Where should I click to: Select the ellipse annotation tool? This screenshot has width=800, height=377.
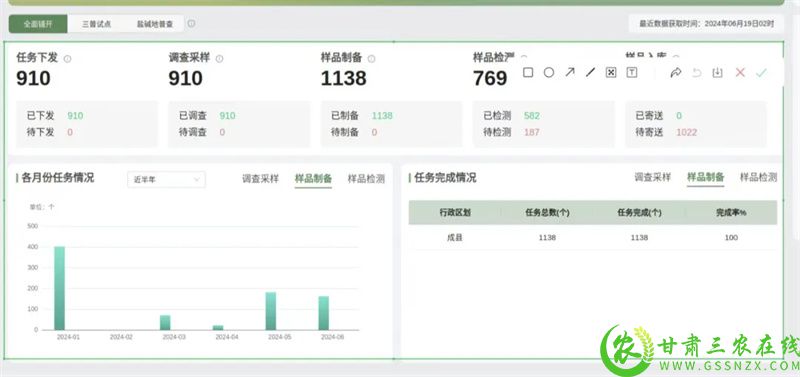coord(548,72)
